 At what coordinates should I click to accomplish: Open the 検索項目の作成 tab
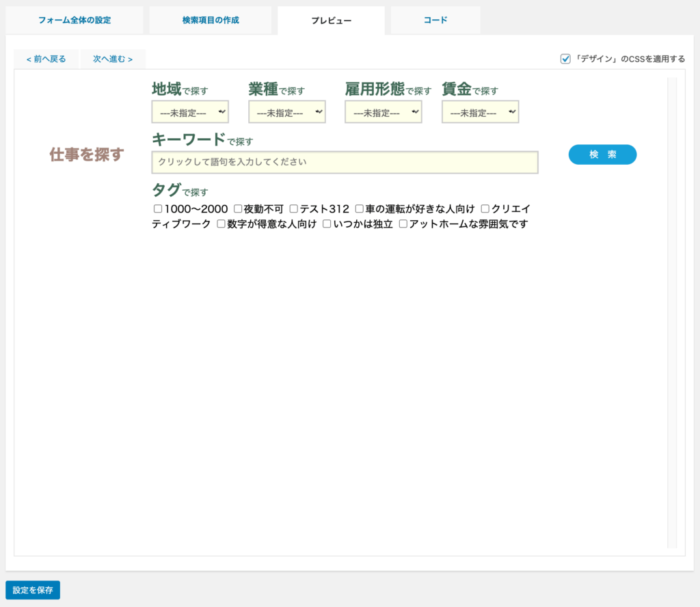click(211, 21)
